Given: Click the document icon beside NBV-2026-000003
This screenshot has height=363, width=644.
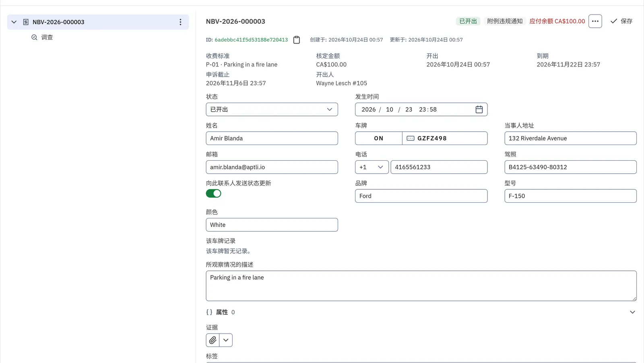Looking at the screenshot, I should point(26,22).
